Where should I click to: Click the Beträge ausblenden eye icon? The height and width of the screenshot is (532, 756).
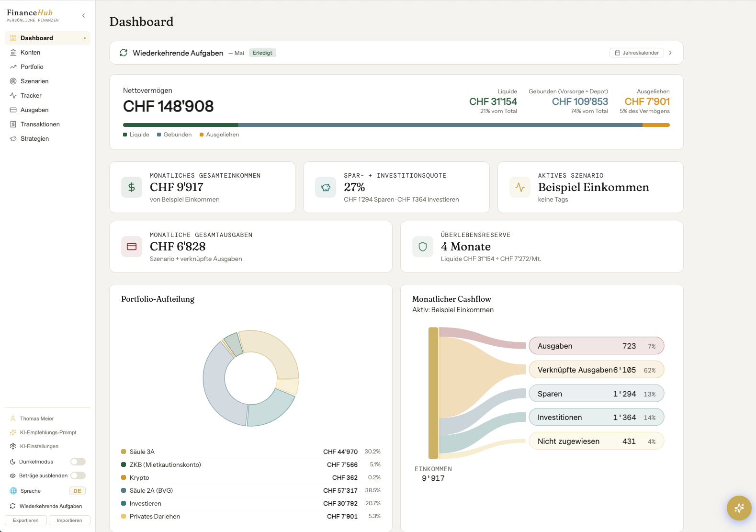click(x=13, y=475)
